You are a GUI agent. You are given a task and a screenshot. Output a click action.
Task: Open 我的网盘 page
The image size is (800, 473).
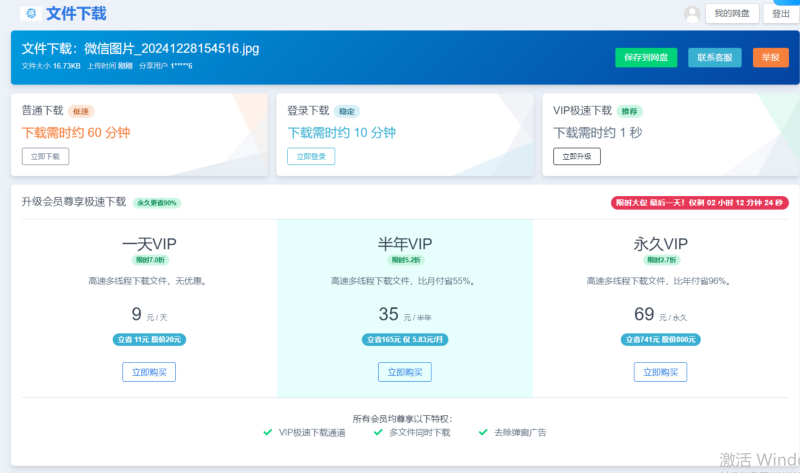732,14
